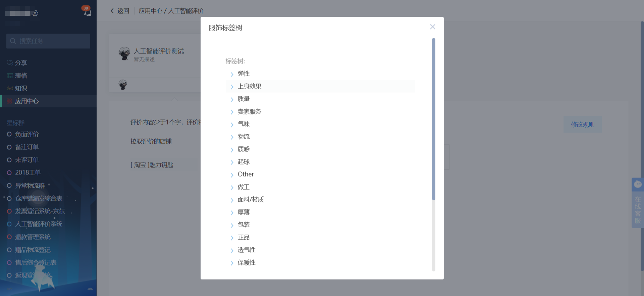
Task: Select the 面料/材质 tree item
Action: [x=251, y=200]
